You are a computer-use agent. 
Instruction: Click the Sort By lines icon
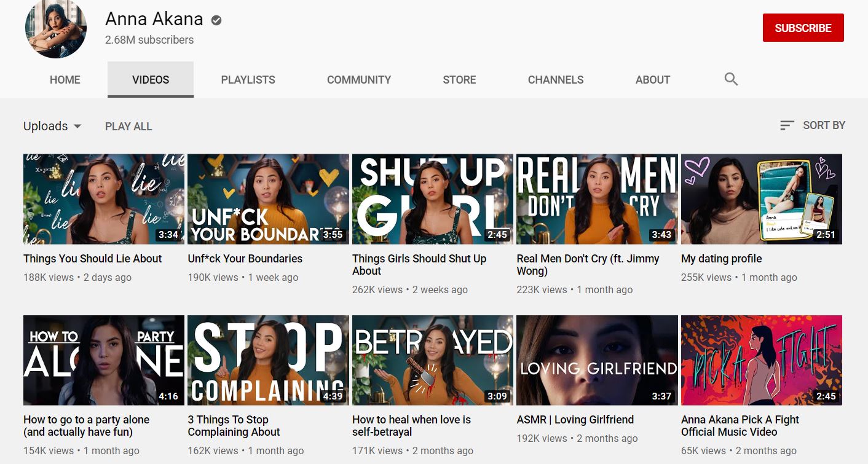pyautogui.click(x=787, y=125)
